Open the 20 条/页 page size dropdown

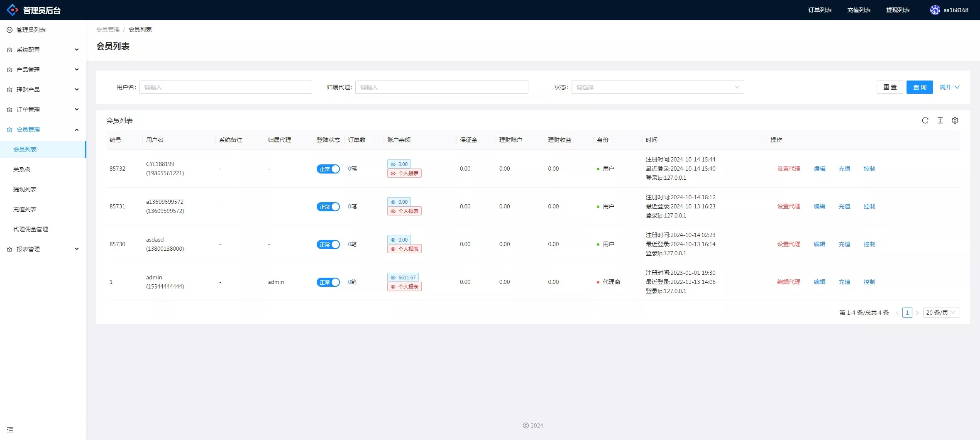pos(941,313)
